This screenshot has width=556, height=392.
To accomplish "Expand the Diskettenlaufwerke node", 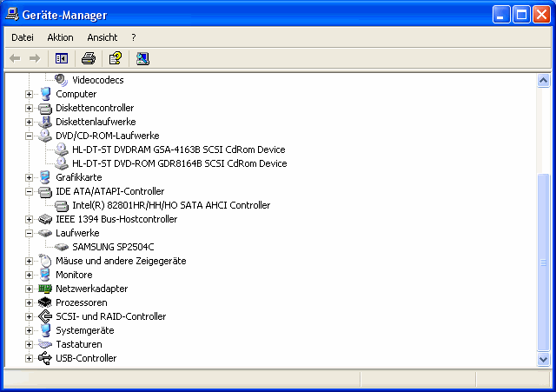I will click(29, 122).
